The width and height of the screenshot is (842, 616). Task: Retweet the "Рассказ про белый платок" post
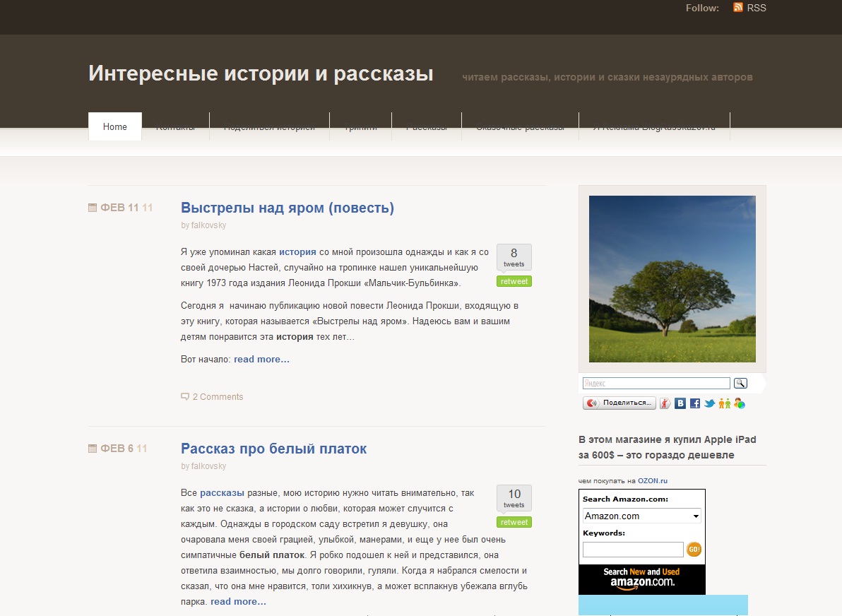[514, 522]
